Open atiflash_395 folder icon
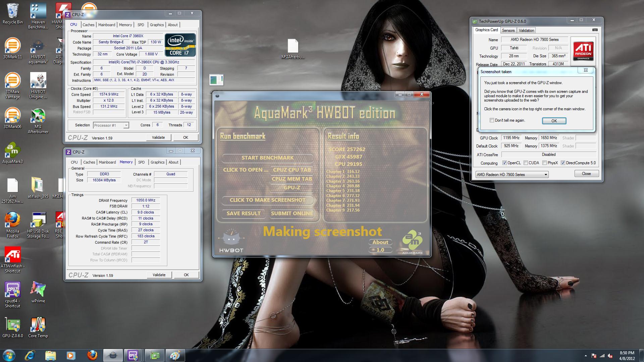Image resolution: width=644 pixels, height=362 pixels. 38,188
